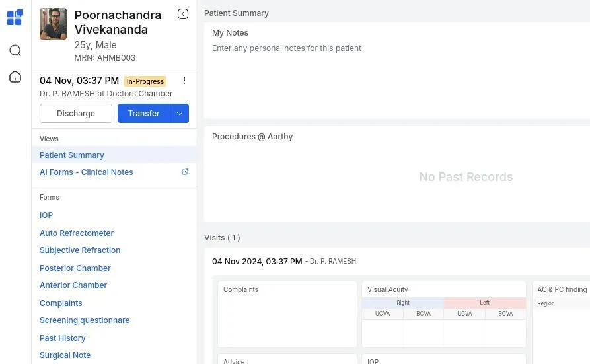Click external link icon beside AI Forms
The height and width of the screenshot is (364, 590).
[185, 172]
